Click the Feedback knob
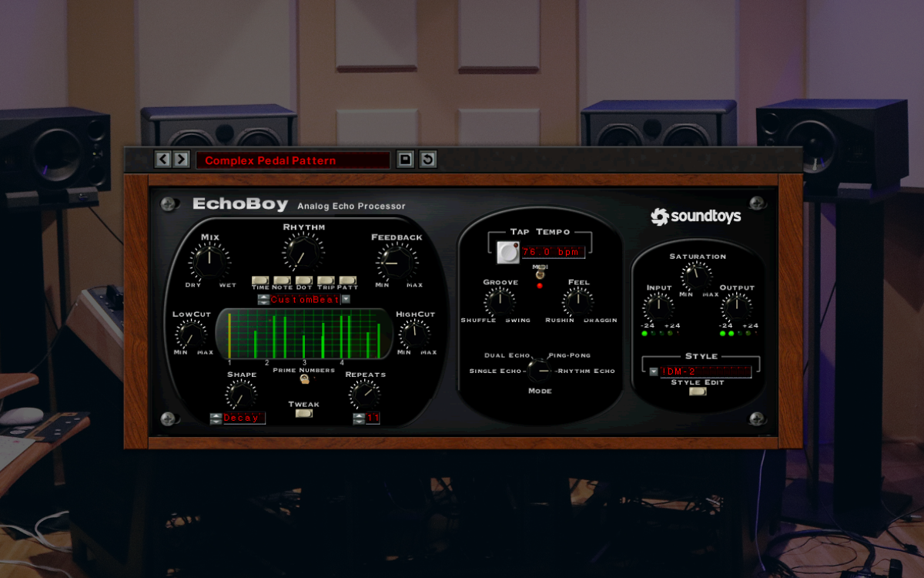This screenshot has width=924, height=578. pyautogui.click(x=397, y=262)
